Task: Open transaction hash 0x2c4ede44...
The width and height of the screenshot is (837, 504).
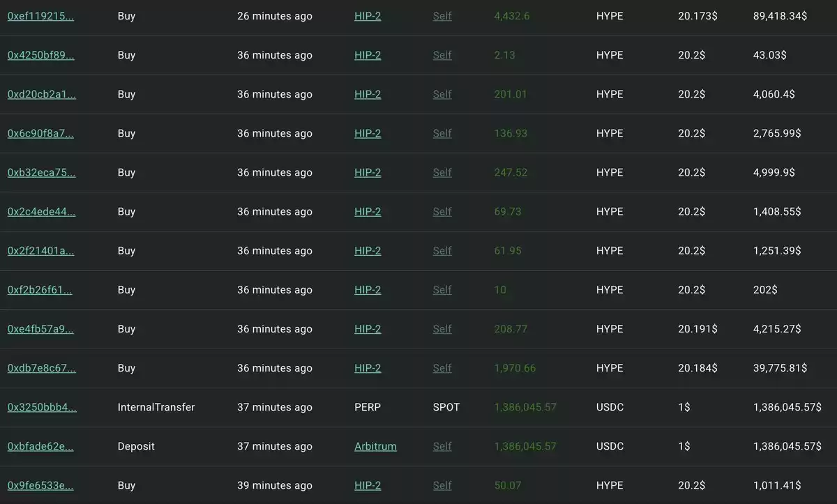Action: coord(41,211)
